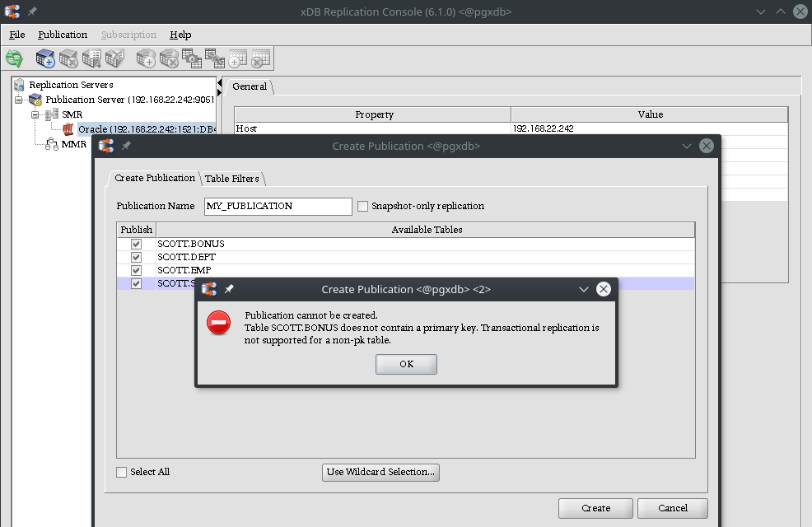This screenshot has height=527, width=812.
Task: Collapse the Publication Server tree node
Action: pos(19,100)
